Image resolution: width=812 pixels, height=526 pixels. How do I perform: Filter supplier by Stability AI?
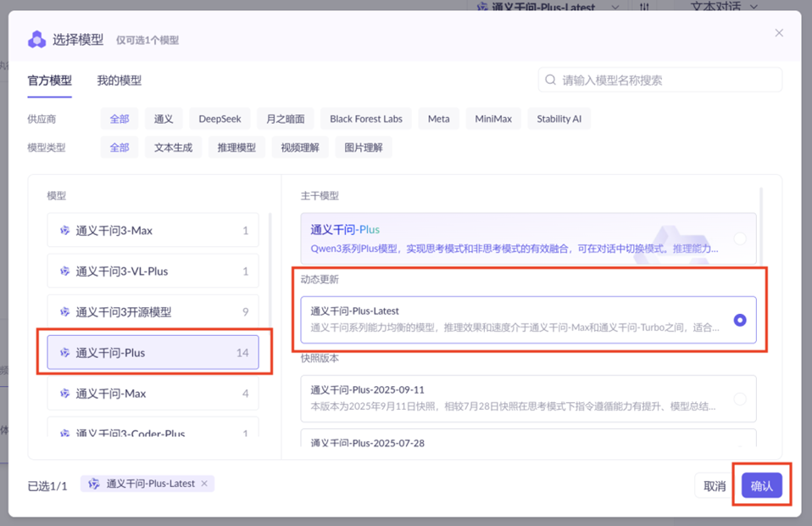559,119
